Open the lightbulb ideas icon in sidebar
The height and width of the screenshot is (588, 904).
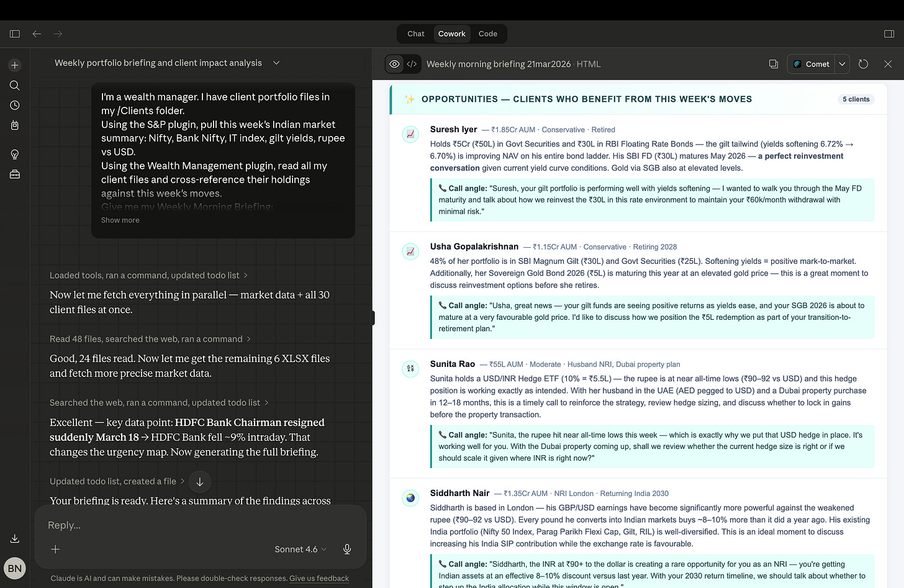[15, 154]
